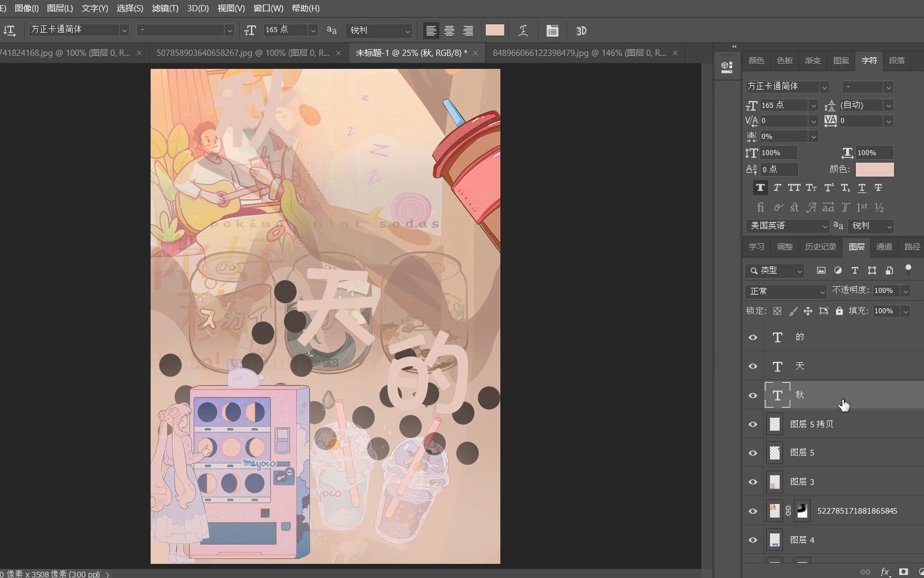Click layer mask thumbnail of 522785171881865845

coord(802,511)
